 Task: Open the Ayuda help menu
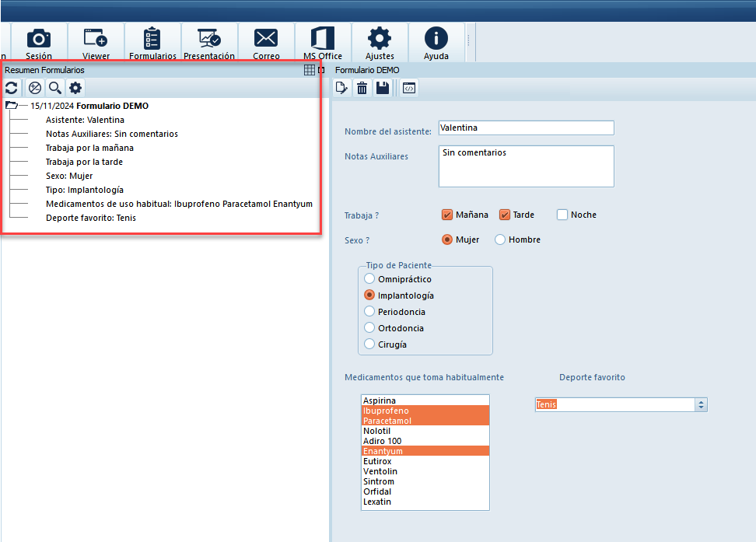pyautogui.click(x=436, y=43)
